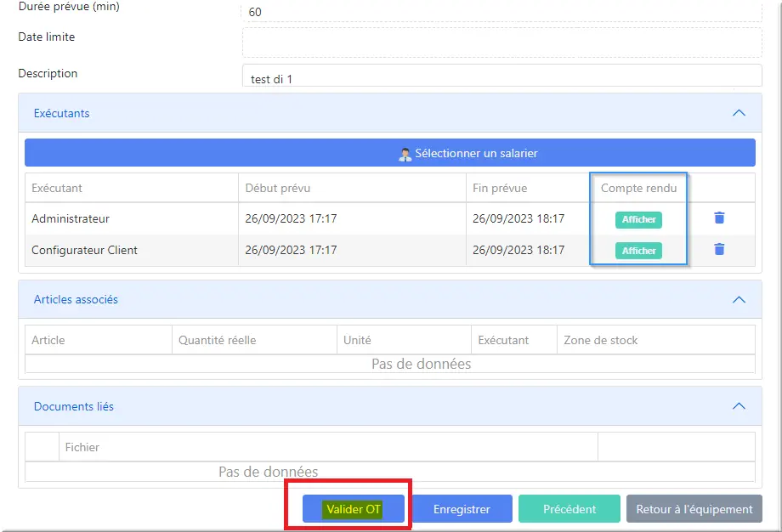The width and height of the screenshot is (782, 532).
Task: Delete the Administrateur executant row with its trash icon
Action: pyautogui.click(x=719, y=218)
